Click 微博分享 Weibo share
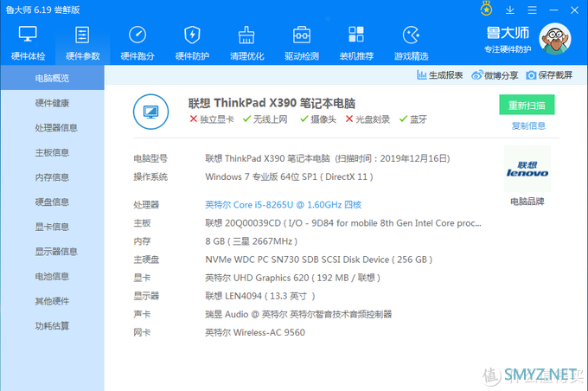Image resolution: width=588 pixels, height=391 pixels. tap(495, 75)
